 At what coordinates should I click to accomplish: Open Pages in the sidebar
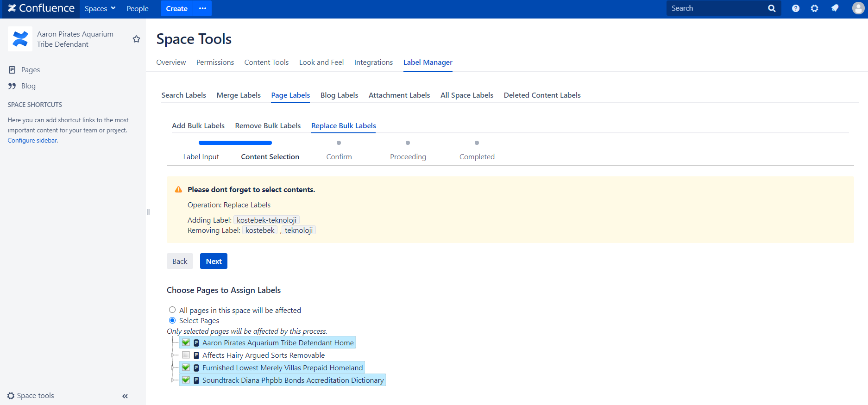tap(31, 70)
